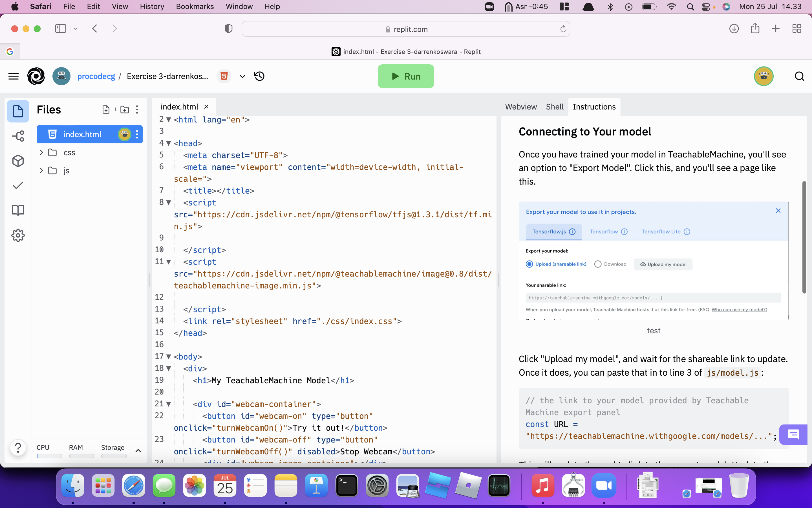This screenshot has height=508, width=812.
Task: Click the HTML5 language badge icon
Action: pos(224,76)
